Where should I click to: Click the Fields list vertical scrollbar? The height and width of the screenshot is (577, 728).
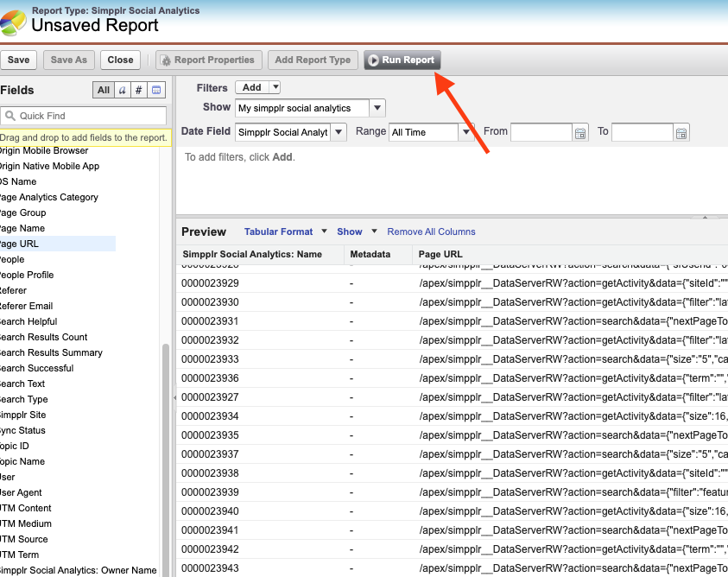[165, 460]
